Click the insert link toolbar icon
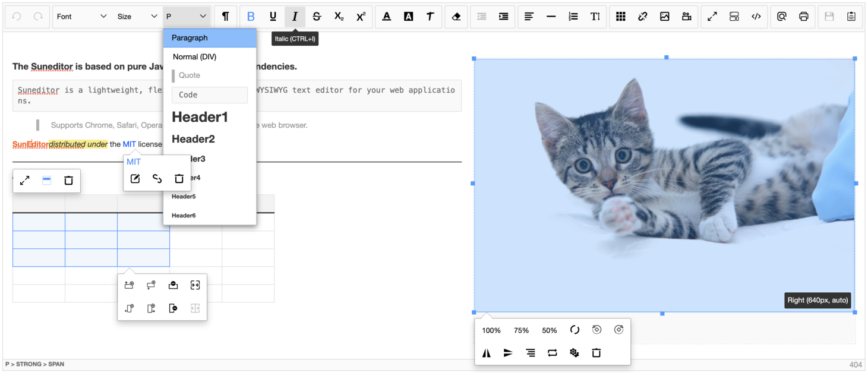This screenshot has height=373, width=868. pyautogui.click(x=643, y=17)
